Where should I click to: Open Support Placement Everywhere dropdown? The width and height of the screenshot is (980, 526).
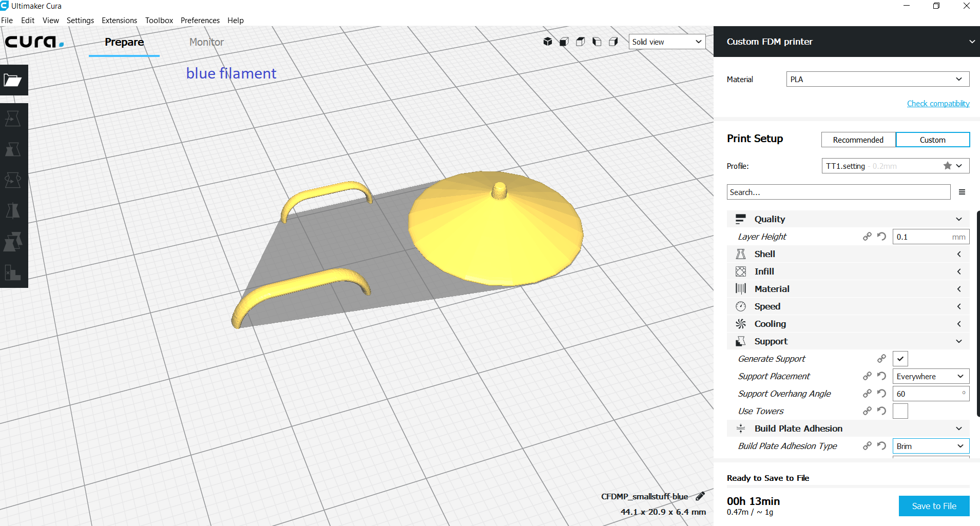(931, 376)
